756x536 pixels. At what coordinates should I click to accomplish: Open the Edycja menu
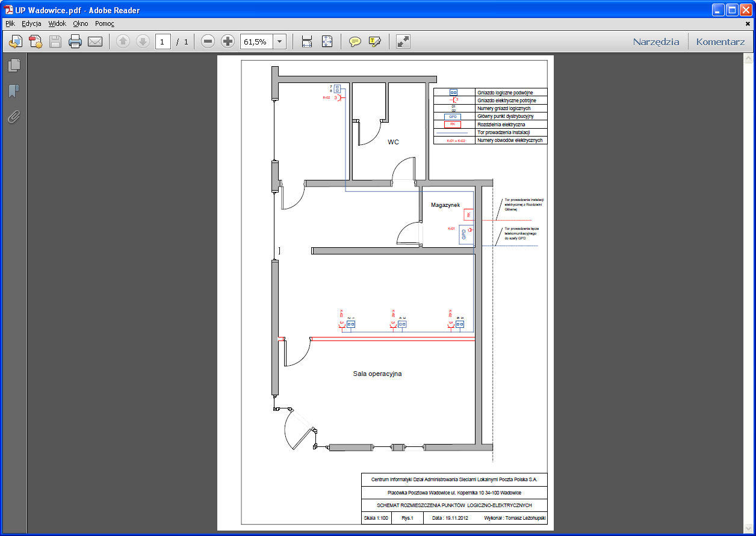[31, 23]
